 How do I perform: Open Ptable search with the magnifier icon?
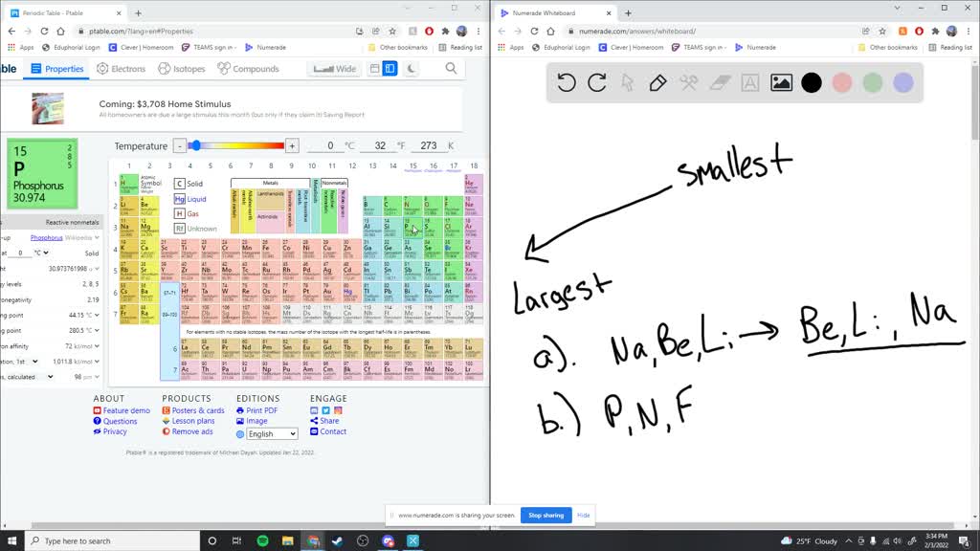coord(450,68)
